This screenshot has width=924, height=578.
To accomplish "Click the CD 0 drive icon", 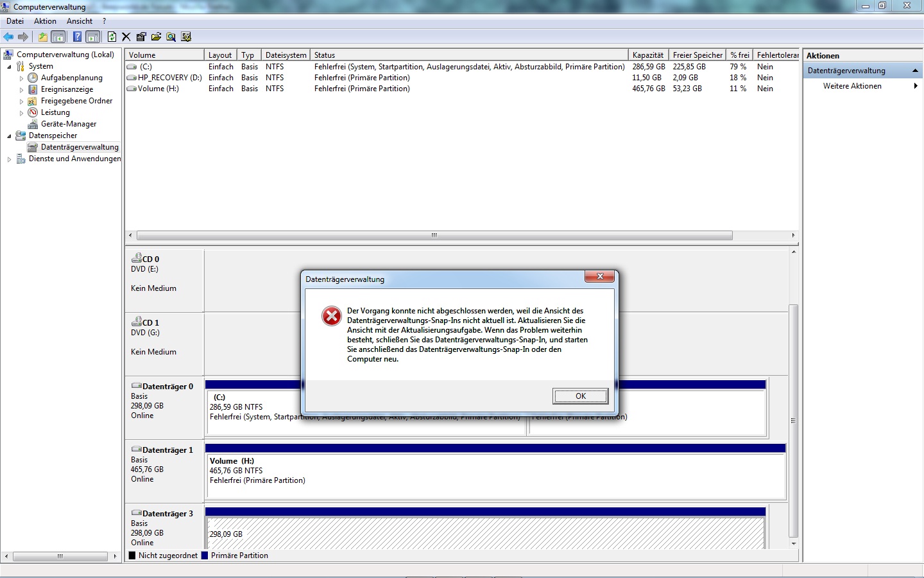I will (x=137, y=258).
